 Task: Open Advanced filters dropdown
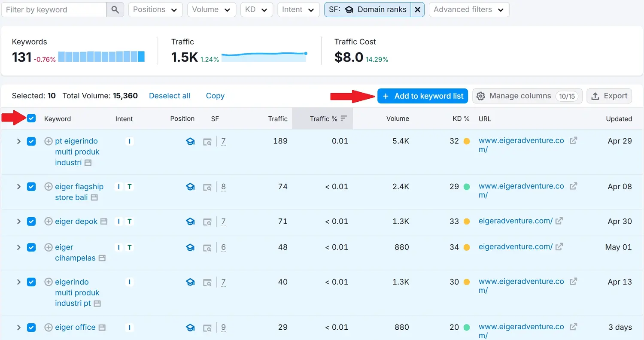469,9
